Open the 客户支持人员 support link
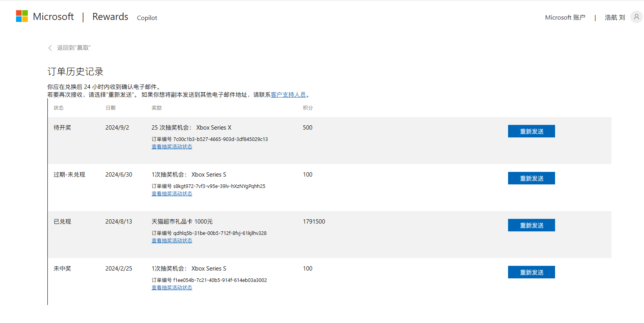This screenshot has height=323, width=644. point(288,95)
